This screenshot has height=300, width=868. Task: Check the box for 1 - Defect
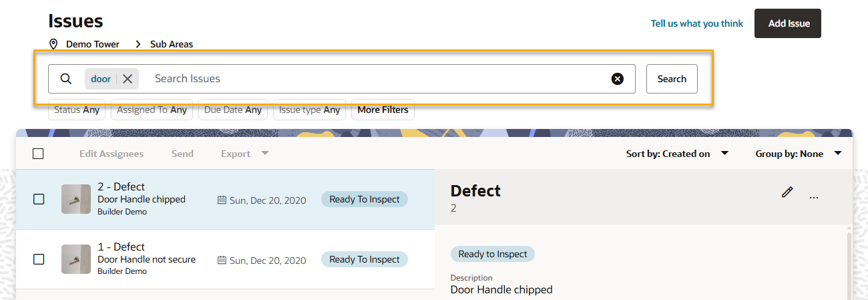(x=39, y=259)
